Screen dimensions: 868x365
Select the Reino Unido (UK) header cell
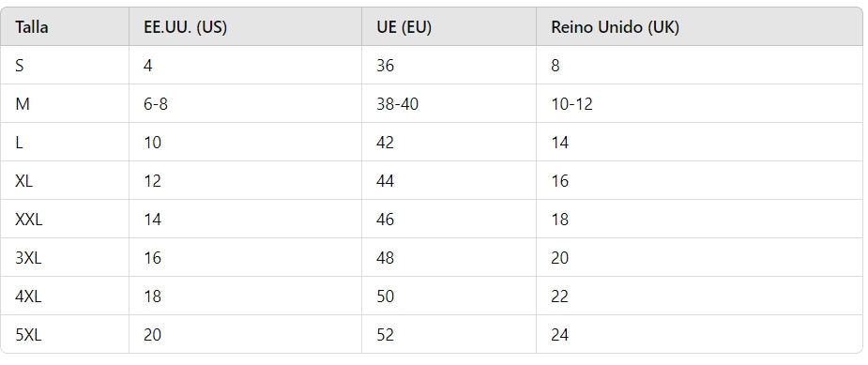coord(699,26)
